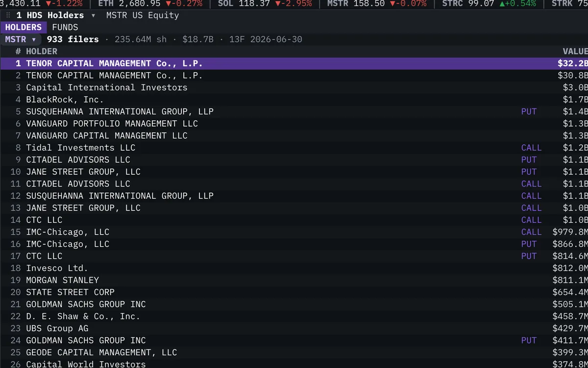Click the $979.8M value cell
Screen dimensions: 588x368
click(570, 232)
